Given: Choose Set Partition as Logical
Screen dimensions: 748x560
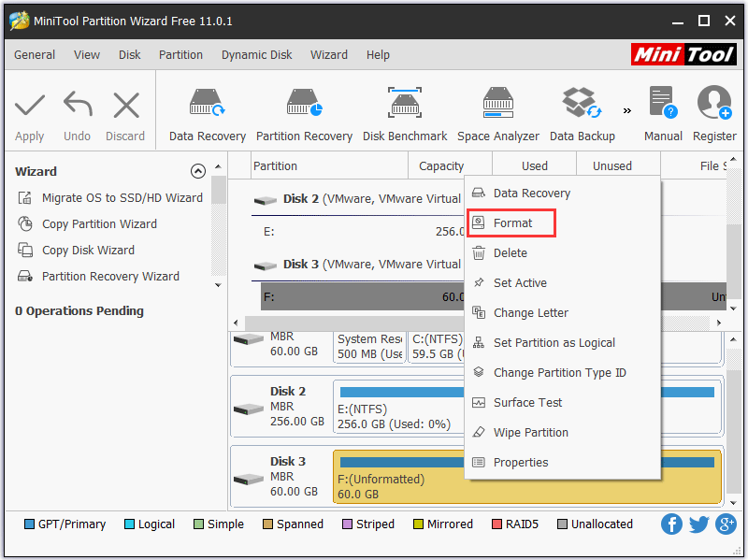Looking at the screenshot, I should pos(563,342).
